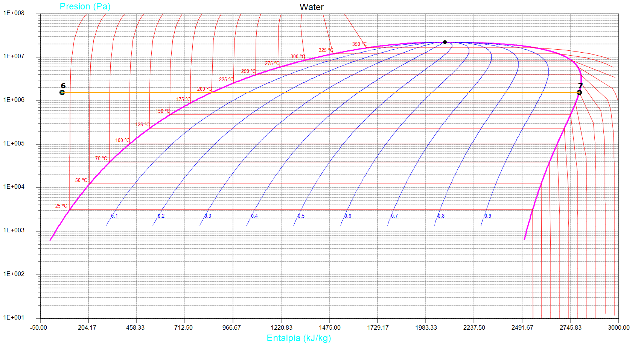Select the 3000.00 enthalpy axis tick label
644x347 pixels.
[x=618, y=327]
